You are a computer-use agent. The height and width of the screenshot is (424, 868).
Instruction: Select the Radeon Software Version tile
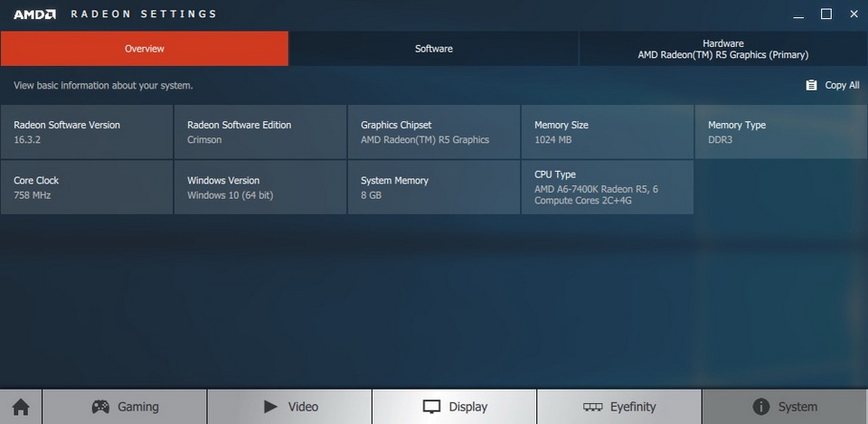[87, 132]
